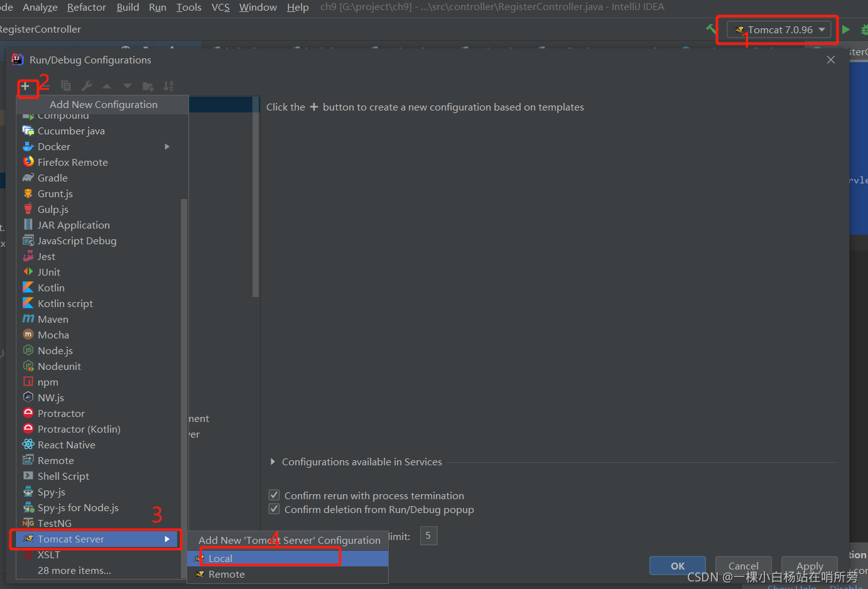Open the Refactor menu

point(87,7)
